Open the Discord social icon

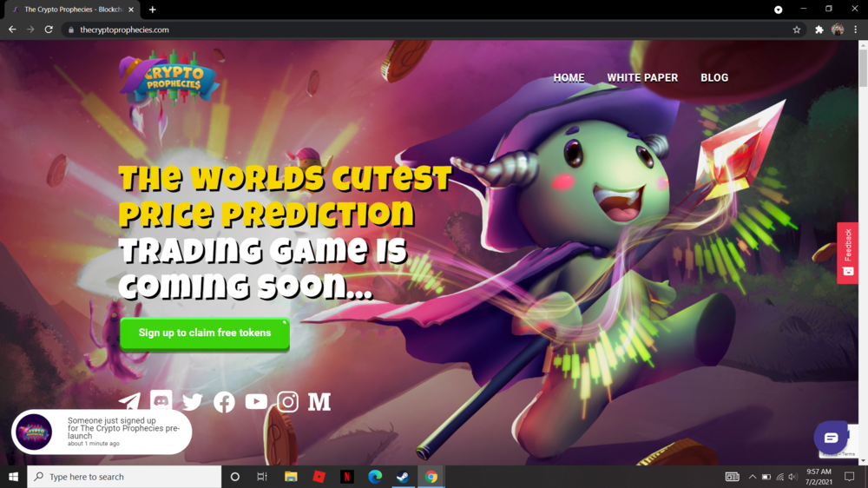click(161, 400)
